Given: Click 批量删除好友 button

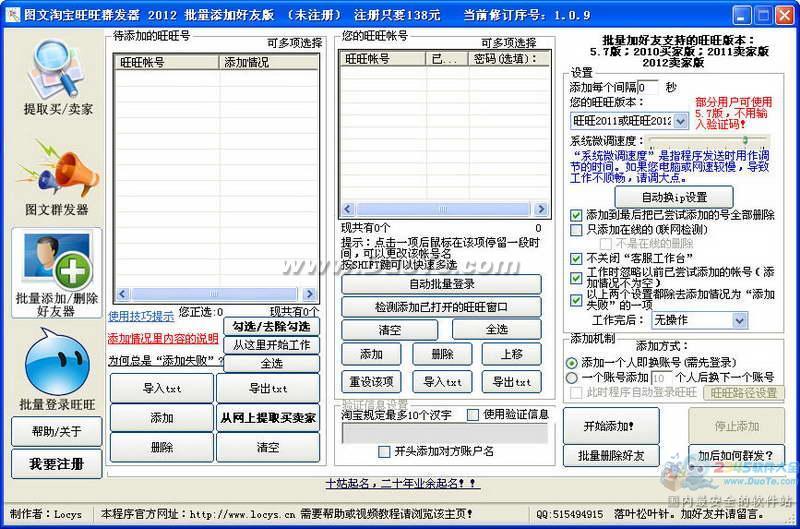Looking at the screenshot, I should (611, 456).
